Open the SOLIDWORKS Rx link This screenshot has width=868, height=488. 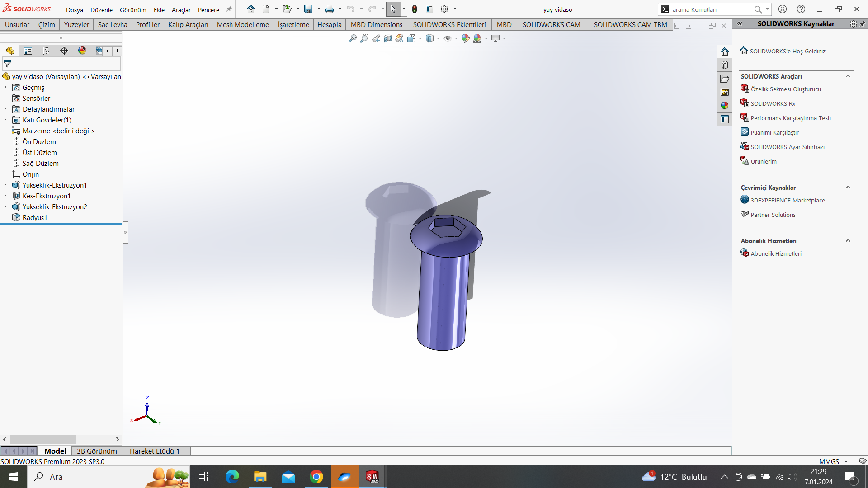(773, 103)
